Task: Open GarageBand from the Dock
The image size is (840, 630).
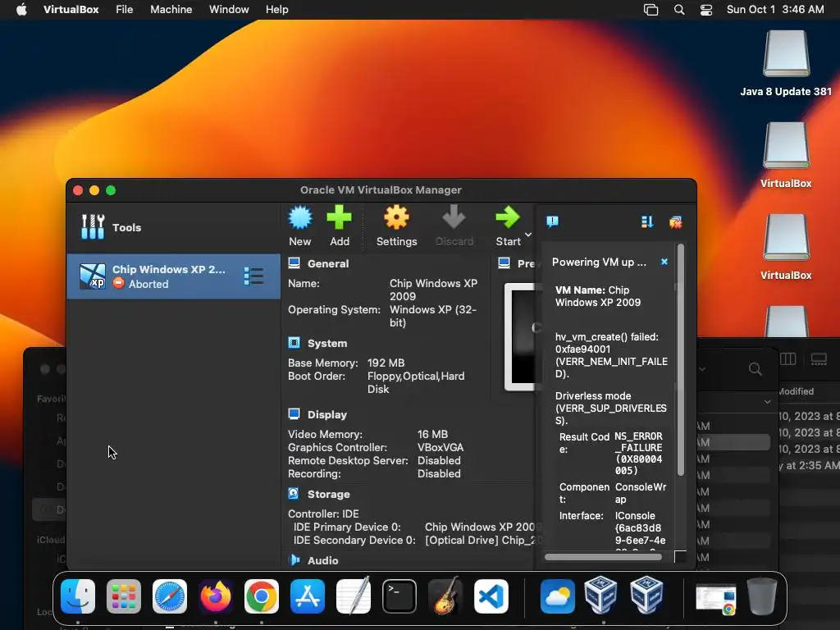Action: (445, 596)
